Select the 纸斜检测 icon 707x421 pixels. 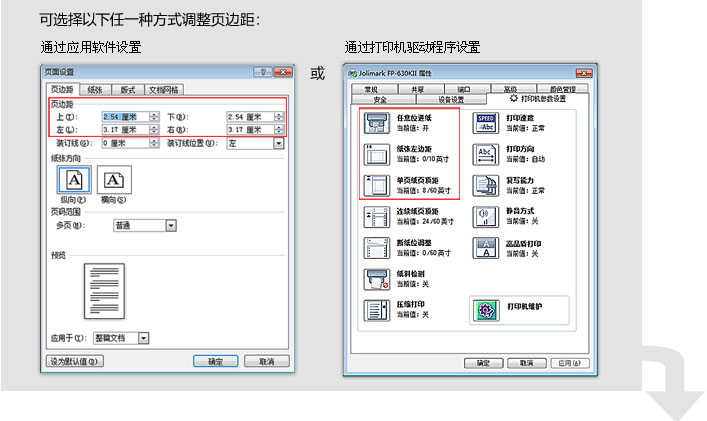coord(376,278)
